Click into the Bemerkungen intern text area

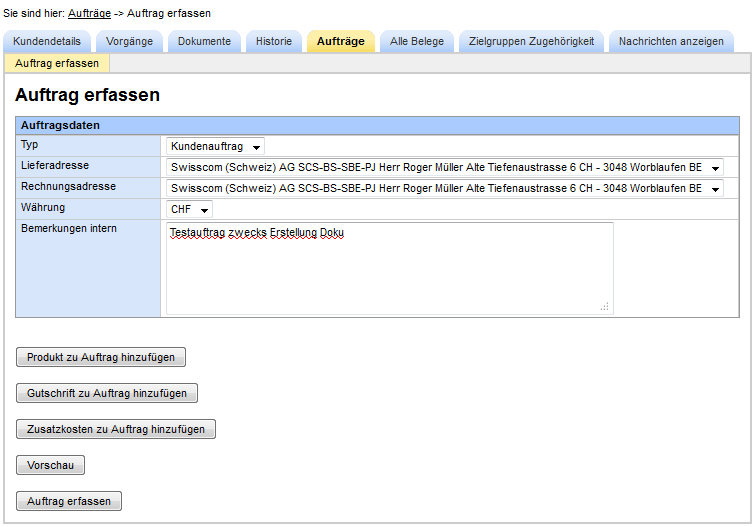point(390,268)
